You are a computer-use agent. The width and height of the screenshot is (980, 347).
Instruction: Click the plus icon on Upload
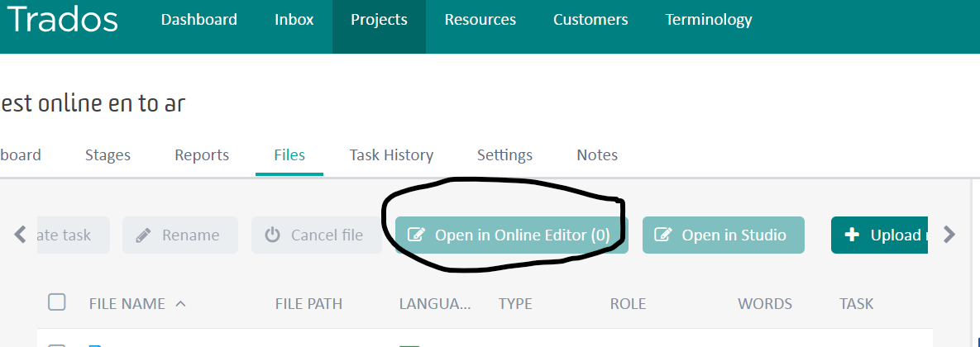click(851, 235)
